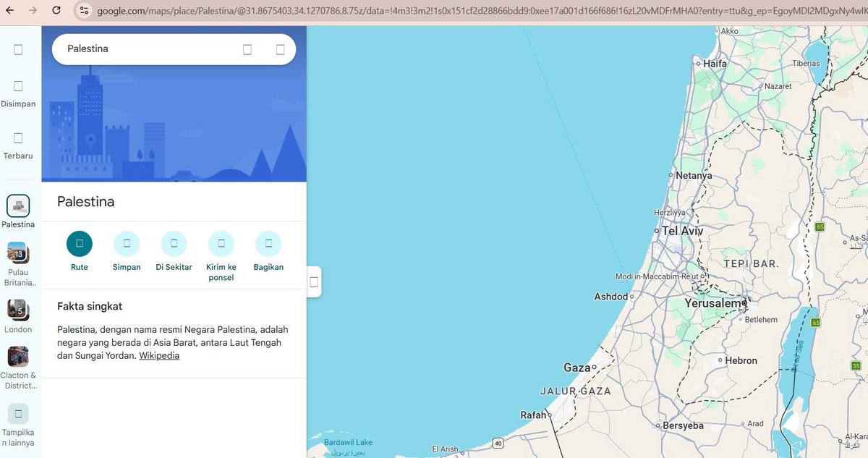Image resolution: width=868 pixels, height=458 pixels.
Task: Open the Wikipedia link in Fakta singkat
Action: [x=159, y=355]
